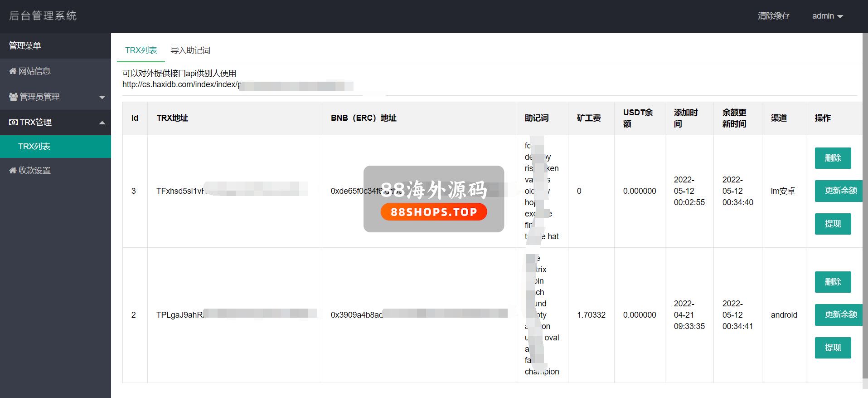Delete the android channel row
The image size is (868, 398).
pyautogui.click(x=833, y=282)
